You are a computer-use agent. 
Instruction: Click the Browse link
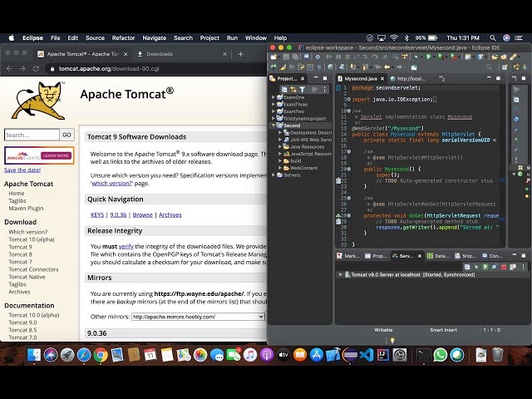[142, 214]
